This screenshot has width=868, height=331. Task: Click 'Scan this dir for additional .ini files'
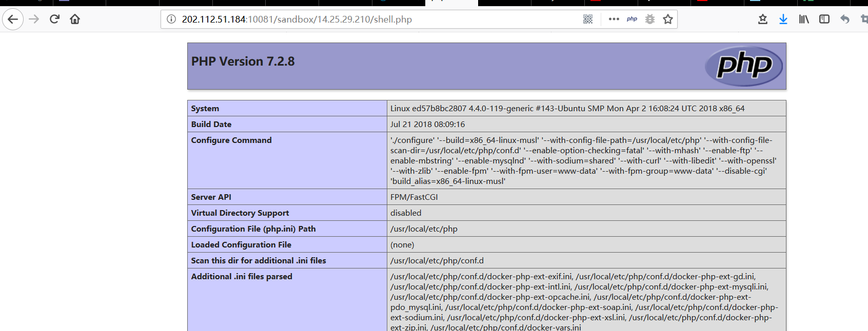(x=259, y=261)
